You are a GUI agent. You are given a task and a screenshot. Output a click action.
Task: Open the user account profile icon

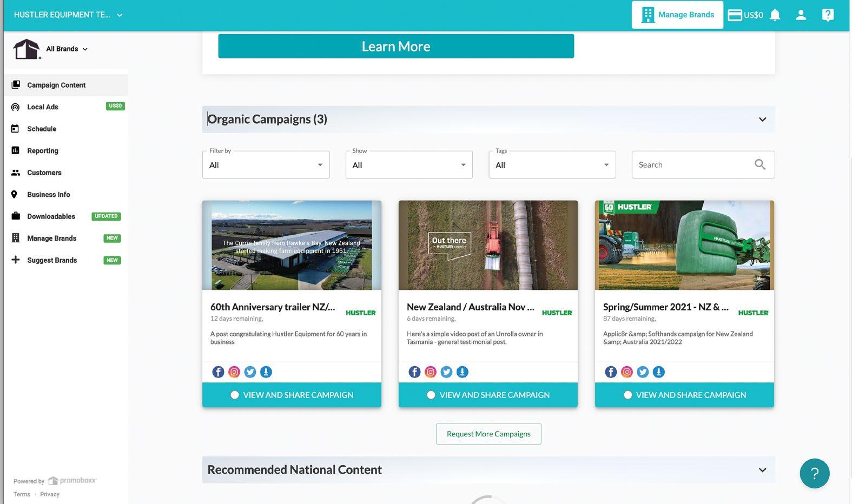(801, 15)
